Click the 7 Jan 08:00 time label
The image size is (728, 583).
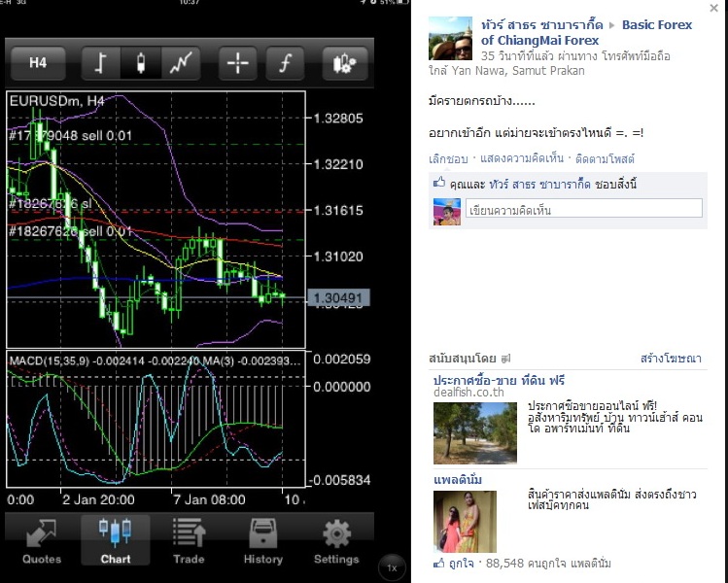pyautogui.click(x=209, y=499)
